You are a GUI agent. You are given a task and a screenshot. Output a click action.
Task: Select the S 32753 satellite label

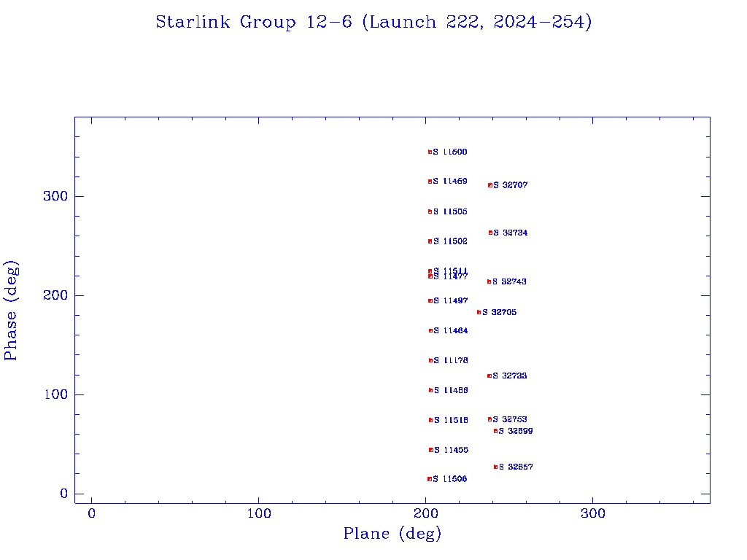pos(510,419)
